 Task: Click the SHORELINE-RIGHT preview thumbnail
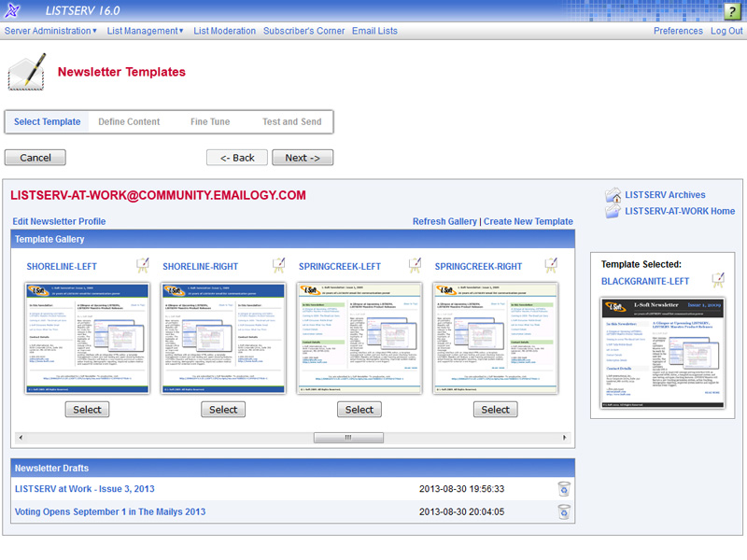tap(223, 338)
